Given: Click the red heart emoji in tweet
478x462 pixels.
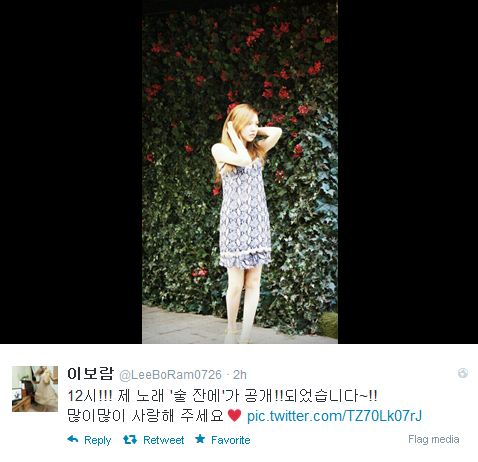Looking at the screenshot, I should 234,415.
